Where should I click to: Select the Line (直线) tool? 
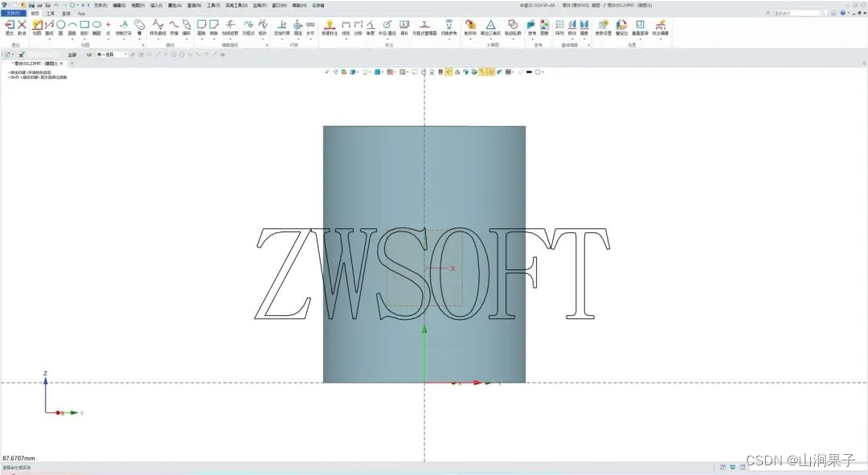(x=49, y=27)
